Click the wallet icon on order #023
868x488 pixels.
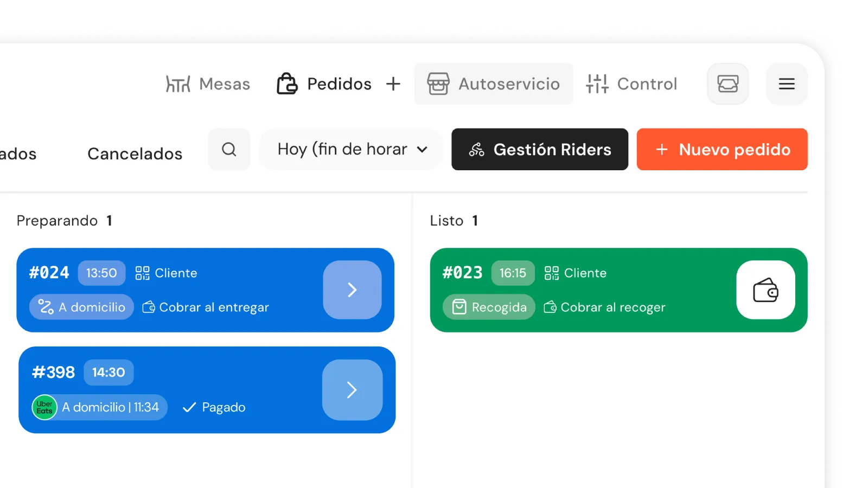(765, 290)
